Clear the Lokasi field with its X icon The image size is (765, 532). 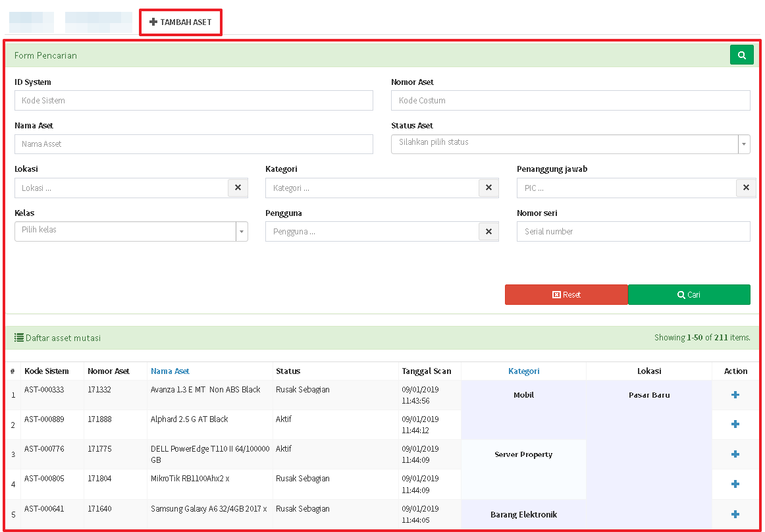click(x=238, y=188)
